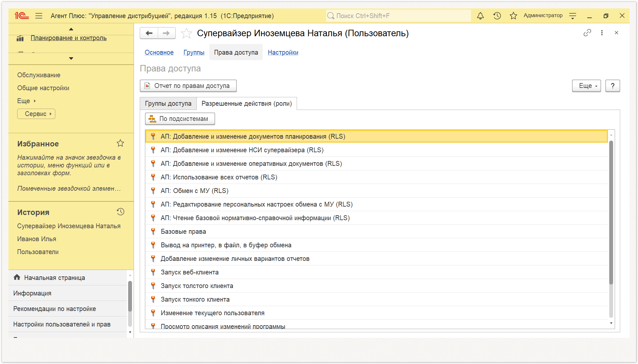
Task: Select role Использование всех отчетов (RLS)
Action: (x=377, y=177)
